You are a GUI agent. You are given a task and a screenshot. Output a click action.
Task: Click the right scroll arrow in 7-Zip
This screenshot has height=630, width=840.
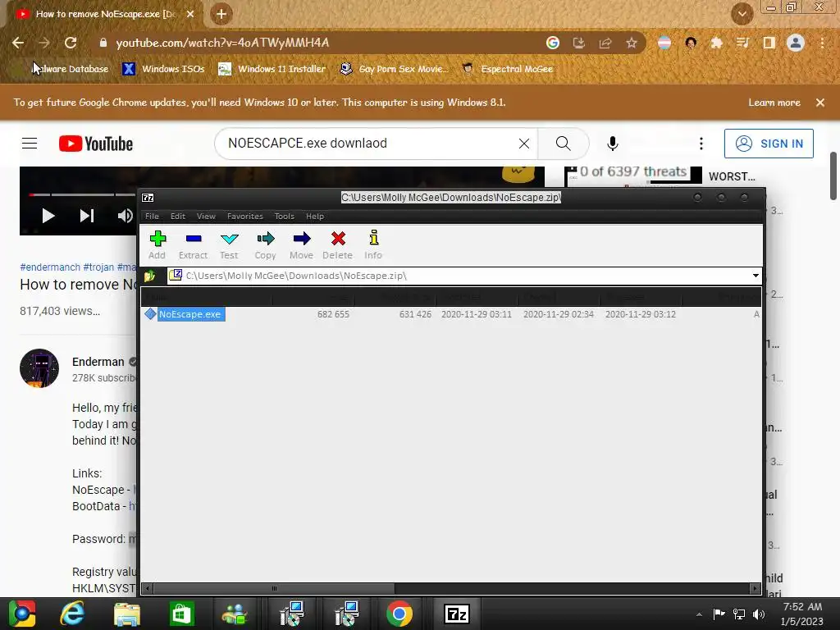click(756, 588)
